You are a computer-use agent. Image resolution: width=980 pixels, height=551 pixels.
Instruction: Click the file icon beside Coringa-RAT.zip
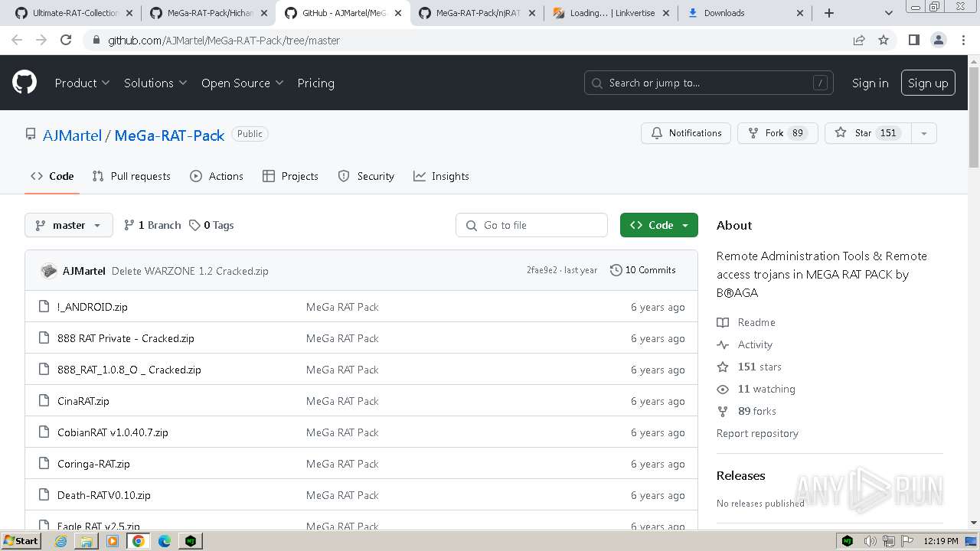click(44, 464)
